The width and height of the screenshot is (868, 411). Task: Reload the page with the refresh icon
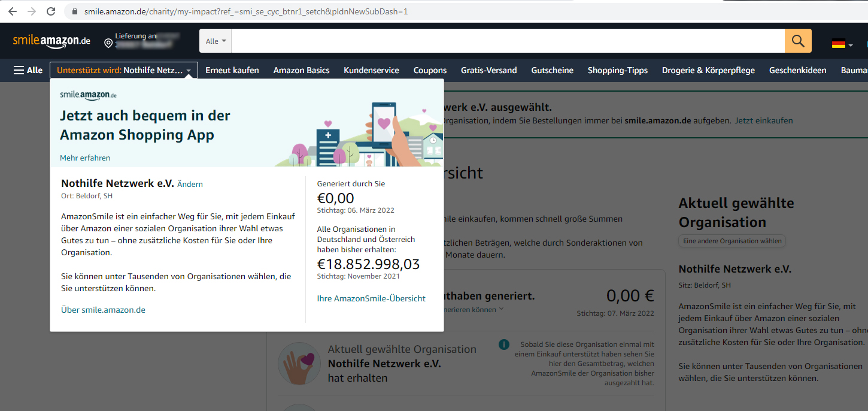[51, 11]
